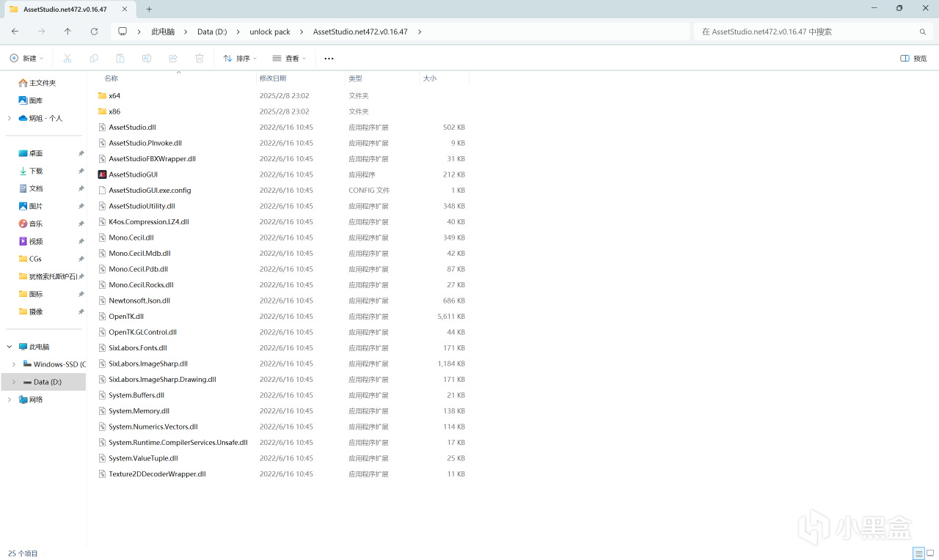Click the Paste clipboard icon in toolbar

coord(120,58)
